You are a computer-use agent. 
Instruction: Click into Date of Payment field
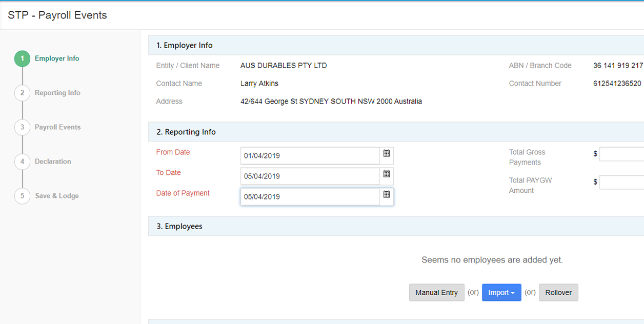click(310, 197)
